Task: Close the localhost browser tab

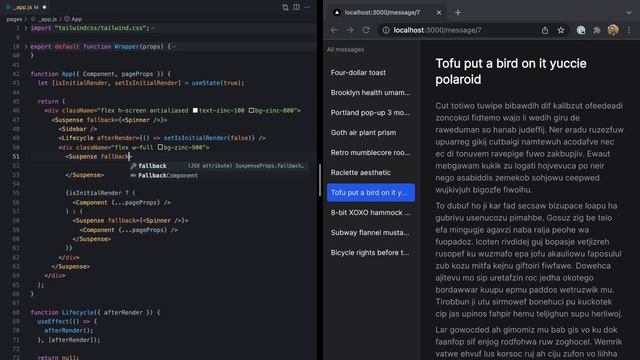Action: click(439, 13)
